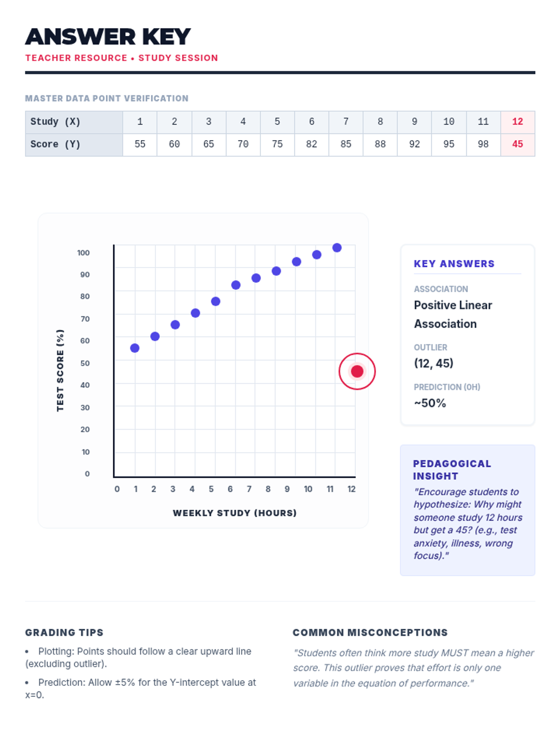Image resolution: width=560 pixels, height=747 pixels.
Task: Select the data point at 3 study hours
Action: point(175,324)
